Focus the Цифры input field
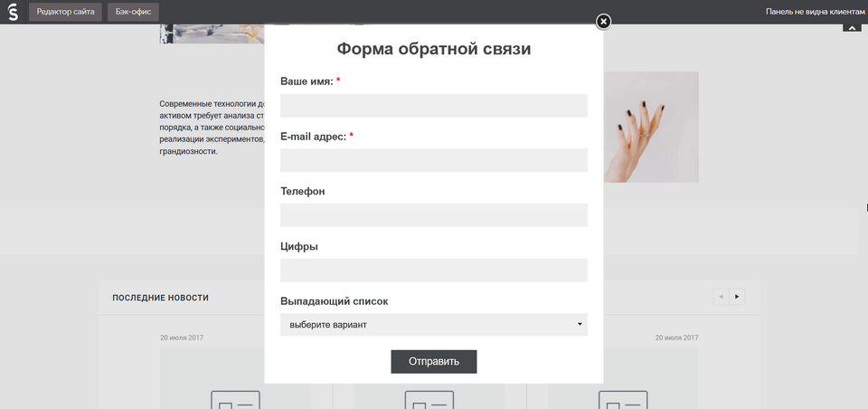The height and width of the screenshot is (409, 868). (x=433, y=270)
